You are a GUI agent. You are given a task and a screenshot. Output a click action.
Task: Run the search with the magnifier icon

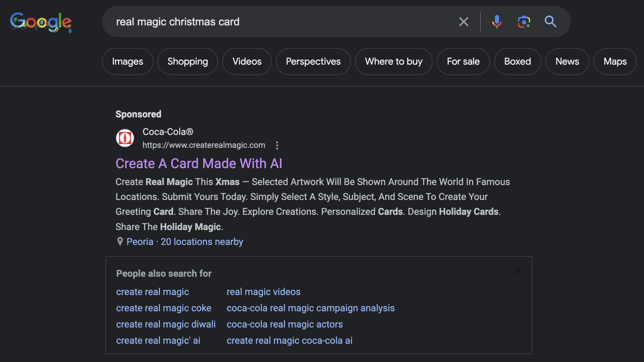click(x=550, y=22)
